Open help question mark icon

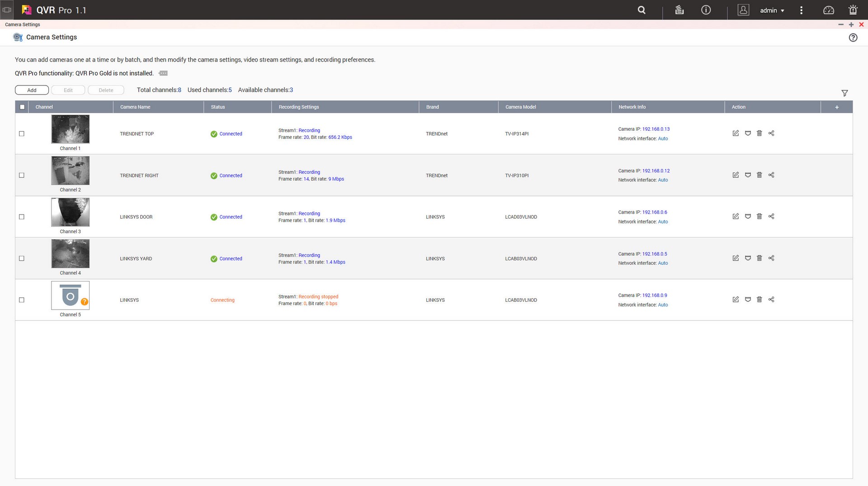853,38
